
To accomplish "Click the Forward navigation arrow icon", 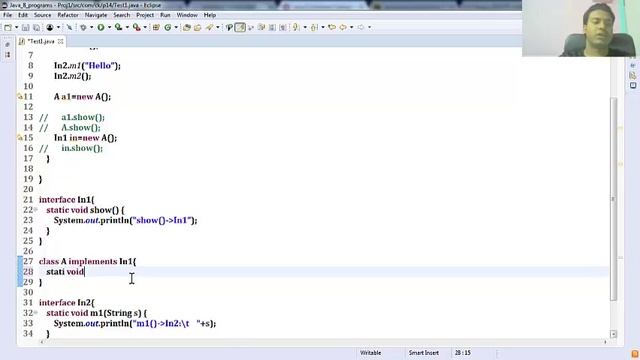I will click(x=361, y=27).
